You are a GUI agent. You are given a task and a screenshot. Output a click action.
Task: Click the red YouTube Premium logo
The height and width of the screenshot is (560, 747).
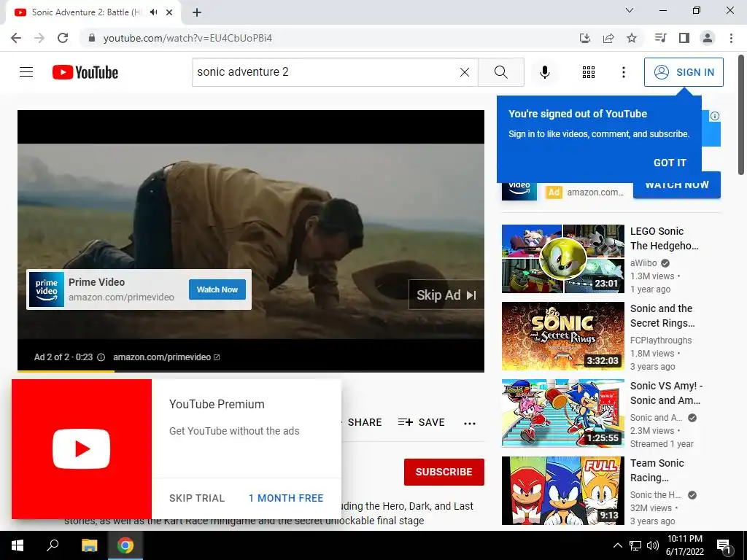[82, 449]
